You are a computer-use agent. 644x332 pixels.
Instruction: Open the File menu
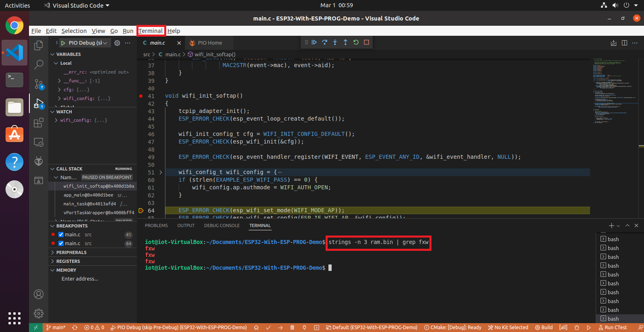(36, 31)
